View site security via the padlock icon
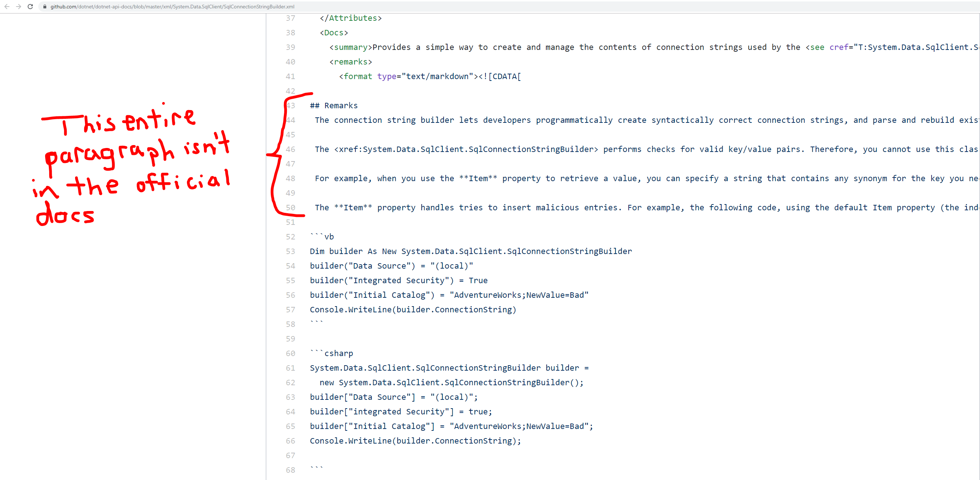This screenshot has width=980, height=480. pos(44,7)
